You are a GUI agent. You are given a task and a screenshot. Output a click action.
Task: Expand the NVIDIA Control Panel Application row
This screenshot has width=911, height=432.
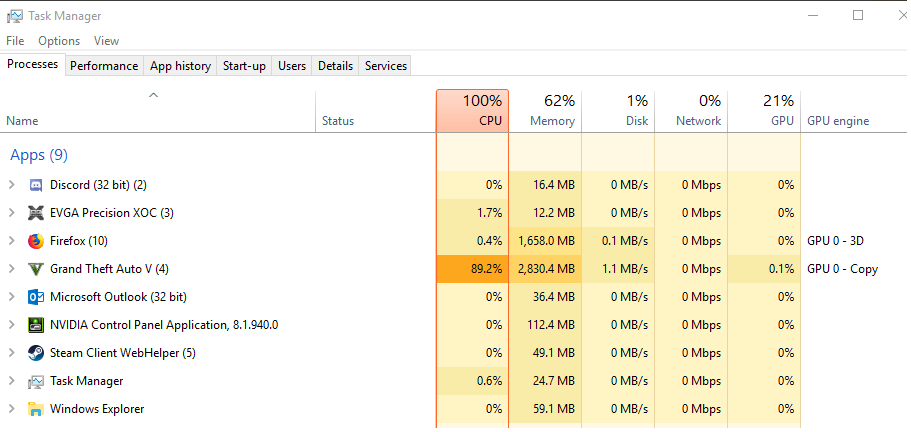click(x=11, y=325)
